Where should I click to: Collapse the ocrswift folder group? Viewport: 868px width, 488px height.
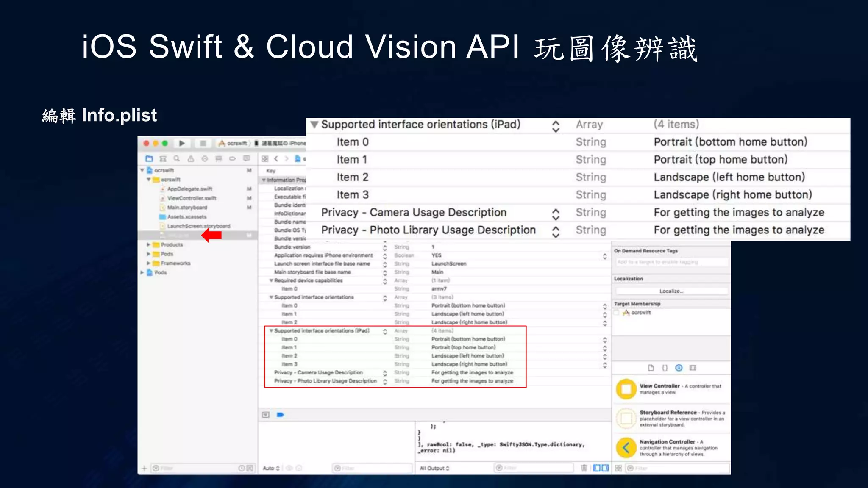click(149, 180)
